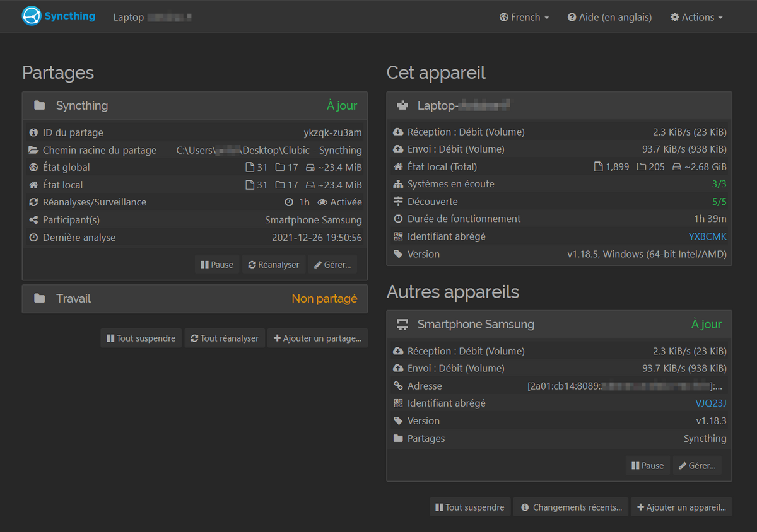
Task: Click the folder icon beside Partages in Smartphone Samsung
Action: point(398,438)
